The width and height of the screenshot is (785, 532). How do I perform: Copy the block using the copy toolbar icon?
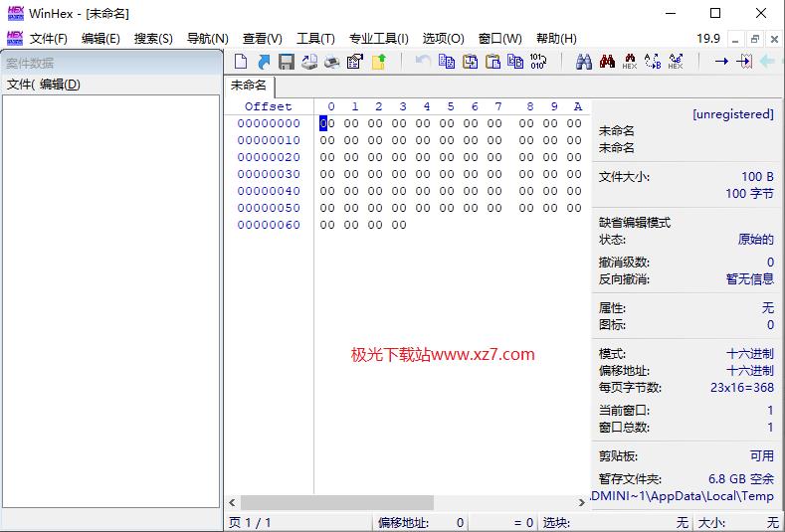(x=447, y=62)
